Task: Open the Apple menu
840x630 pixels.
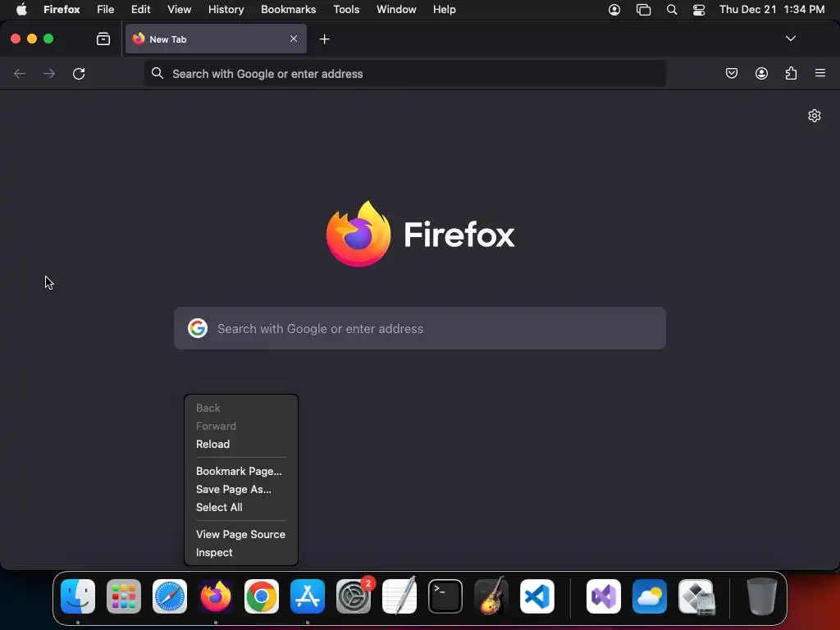Action: click(x=21, y=9)
